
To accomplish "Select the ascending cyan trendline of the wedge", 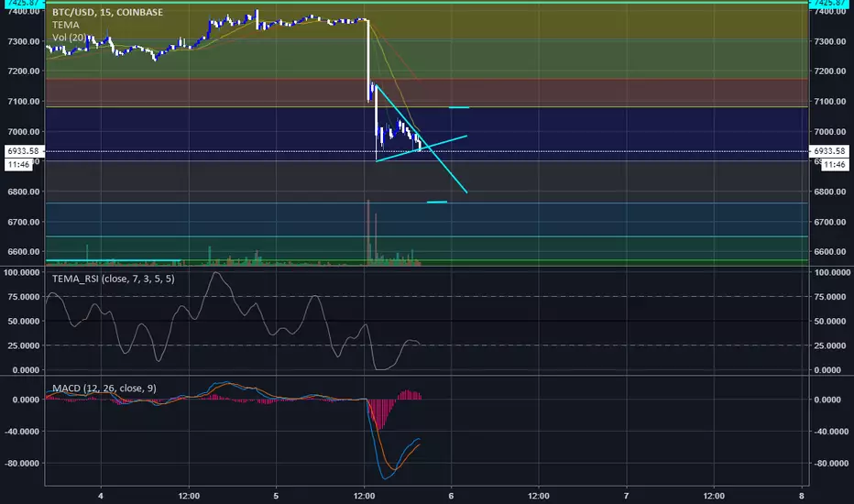I will tap(422, 148).
